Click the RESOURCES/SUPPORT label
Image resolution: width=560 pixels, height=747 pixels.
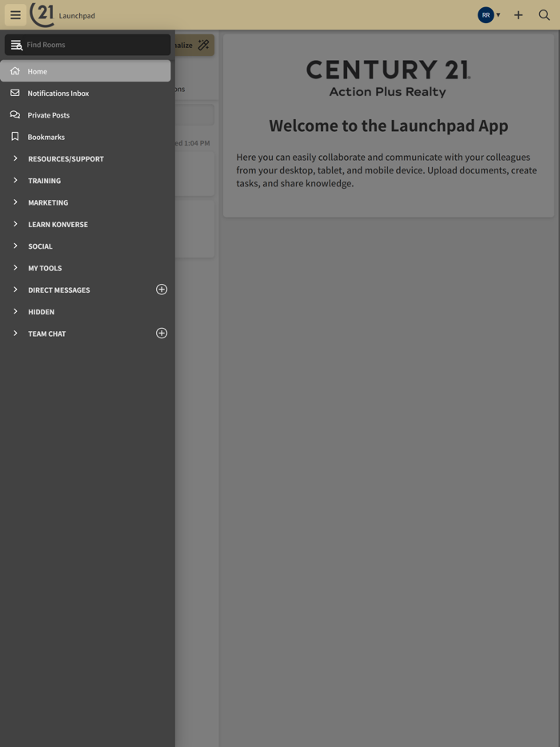point(66,158)
